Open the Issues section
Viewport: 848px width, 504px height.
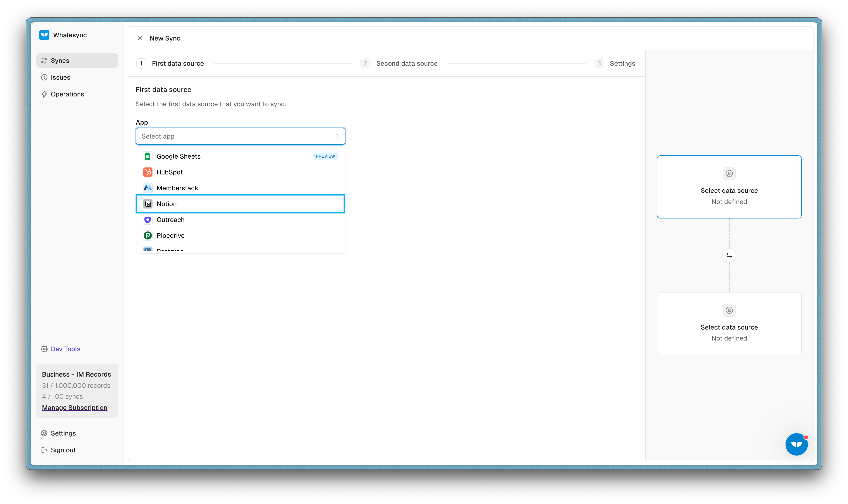pyautogui.click(x=60, y=77)
